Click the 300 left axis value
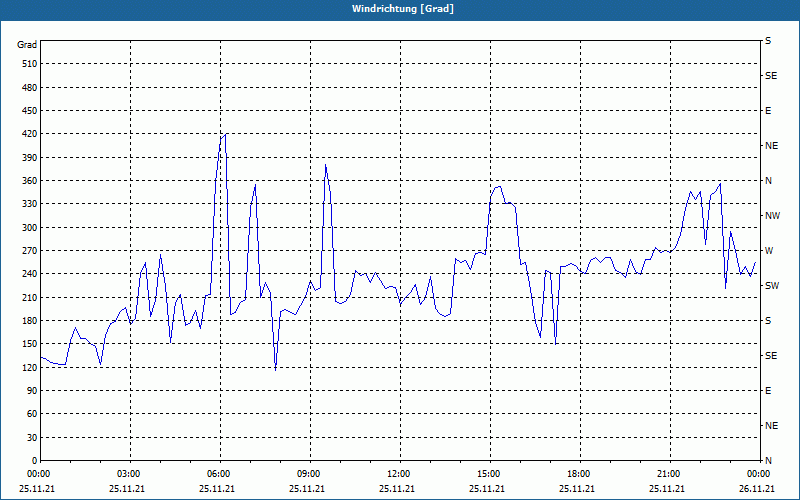Viewport: 800px width, 500px height. coord(30,228)
